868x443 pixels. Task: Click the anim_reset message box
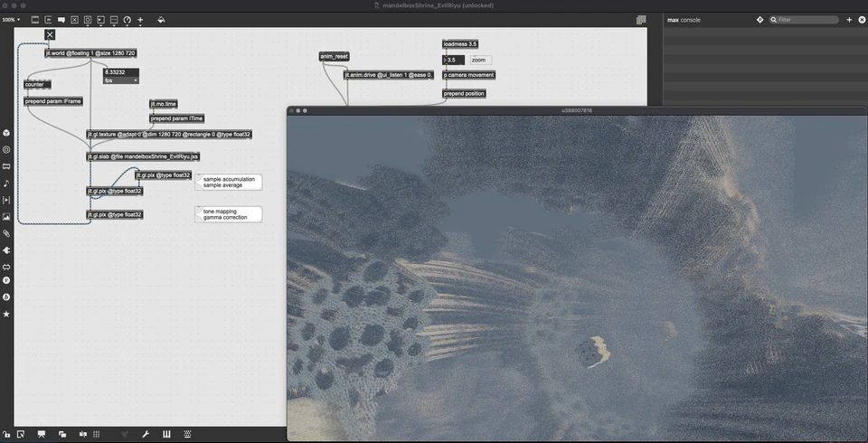tap(335, 56)
